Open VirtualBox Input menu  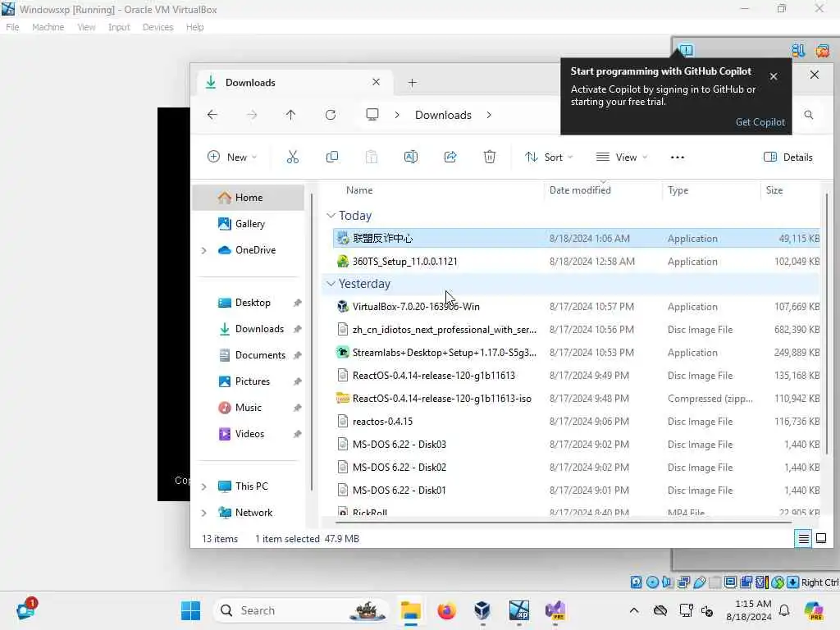119,27
